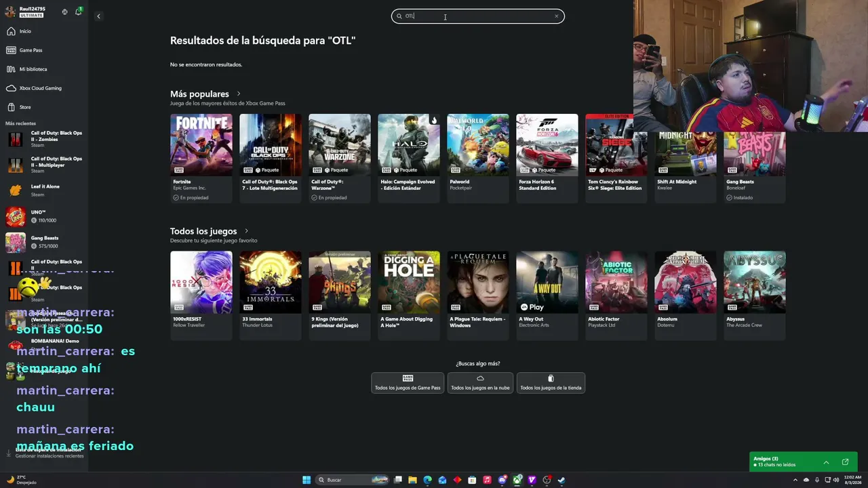Click the taskbar Buscar search box
This screenshot has width=868, height=488.
(x=353, y=480)
